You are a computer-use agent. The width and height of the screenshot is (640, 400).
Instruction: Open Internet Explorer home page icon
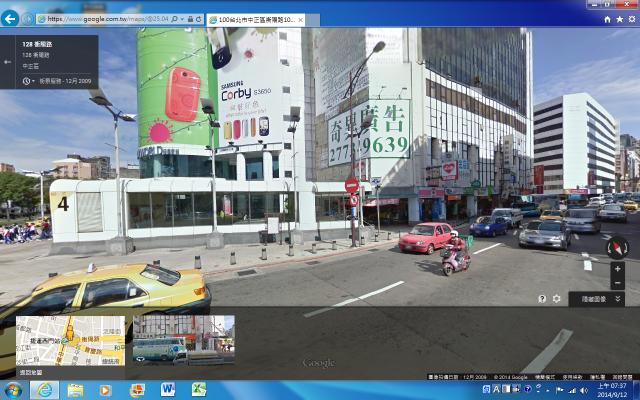coord(606,19)
